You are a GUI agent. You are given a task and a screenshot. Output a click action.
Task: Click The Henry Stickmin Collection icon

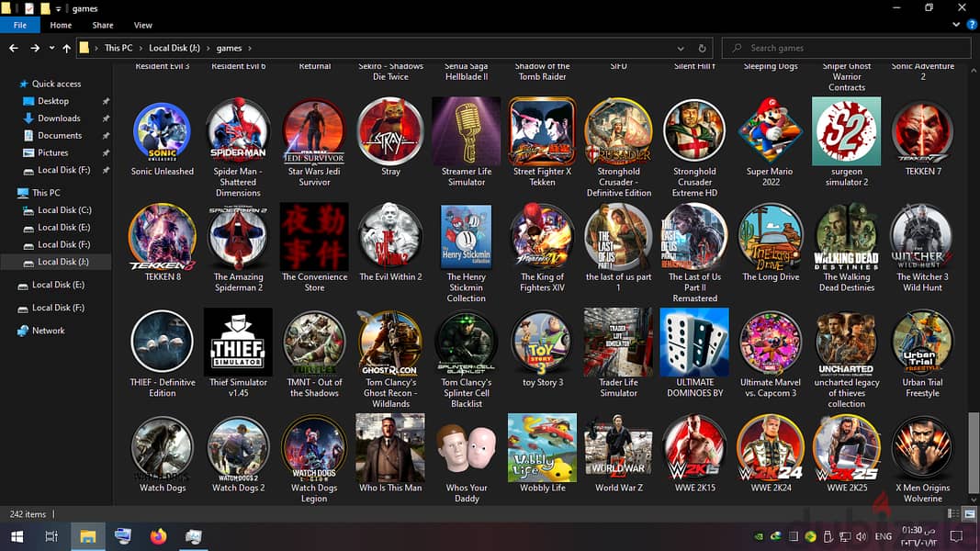(x=467, y=237)
